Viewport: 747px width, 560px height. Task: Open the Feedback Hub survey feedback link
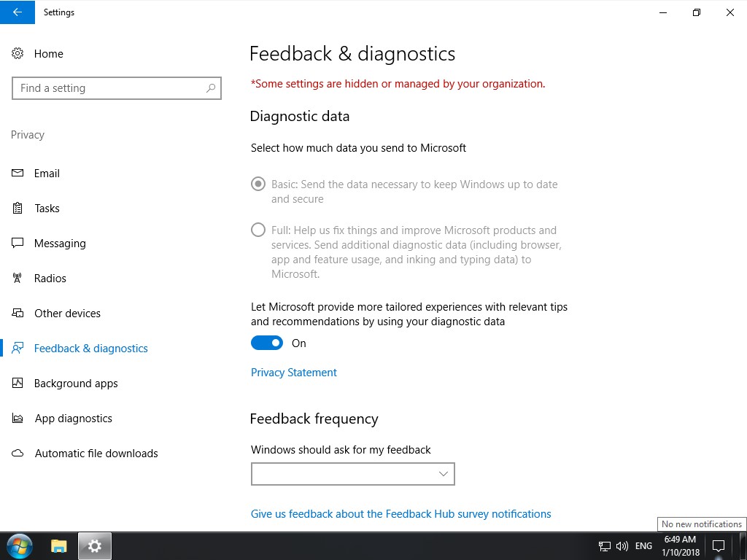(x=400, y=514)
